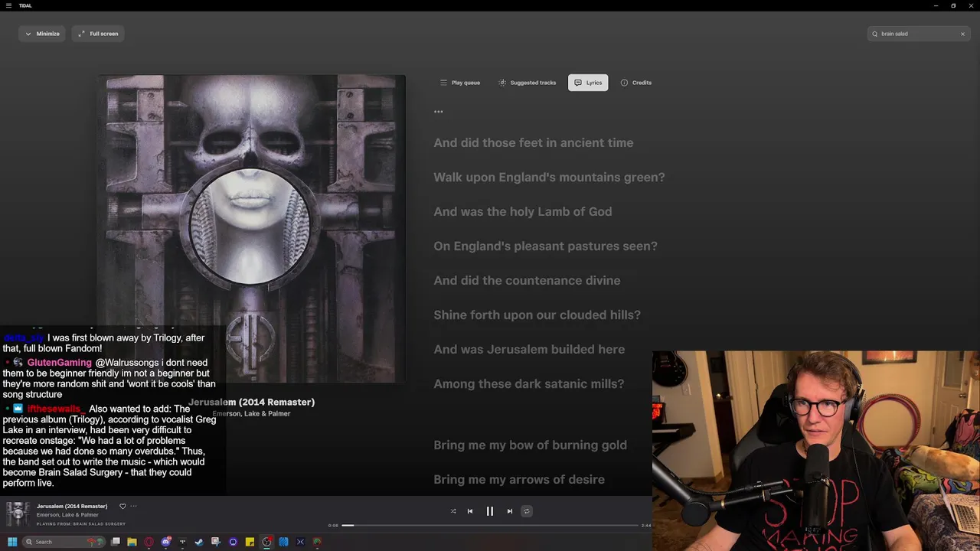The height and width of the screenshot is (551, 980).
Task: Skip to the previous track
Action: tap(470, 511)
